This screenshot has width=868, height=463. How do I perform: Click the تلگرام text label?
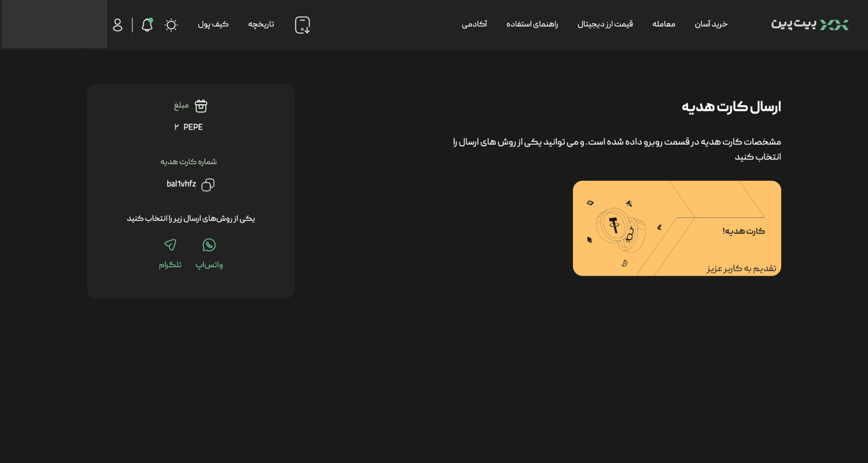coord(170,265)
